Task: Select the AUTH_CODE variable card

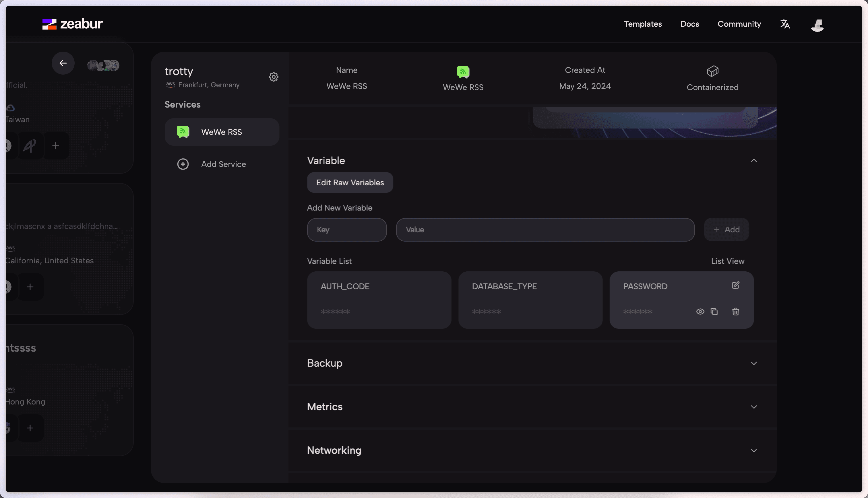Action: point(379,300)
